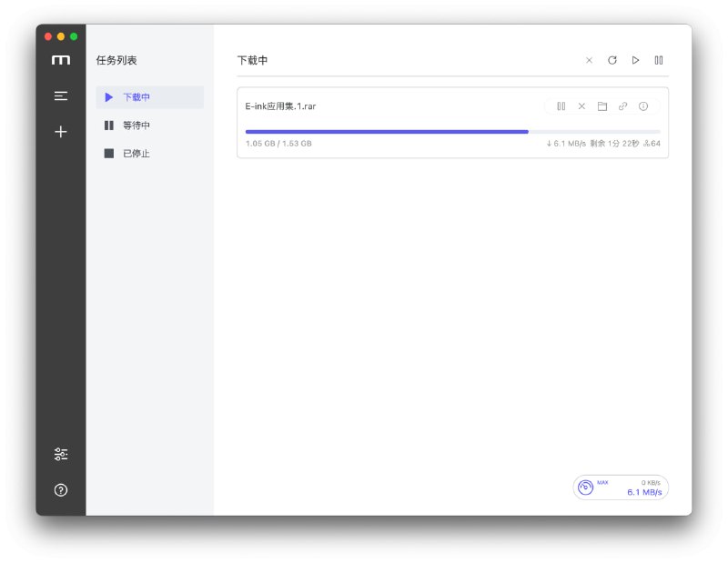The image size is (728, 563).
Task: Close the window with red button
Action: click(48, 36)
